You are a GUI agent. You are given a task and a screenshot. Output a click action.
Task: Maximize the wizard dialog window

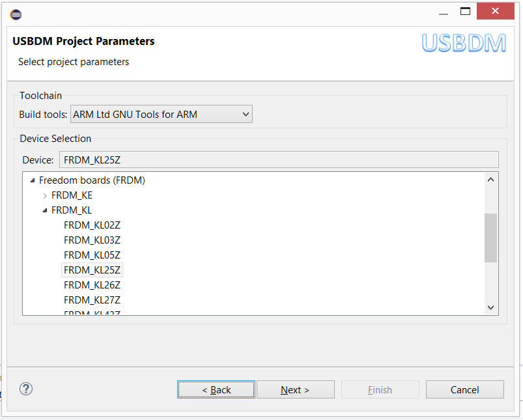click(x=465, y=11)
